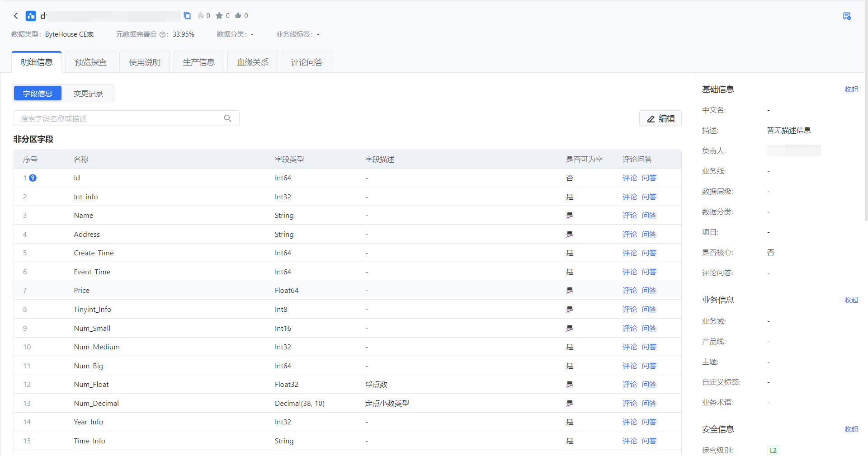Open 问答 for the Name field
This screenshot has height=456, width=868.
point(649,216)
